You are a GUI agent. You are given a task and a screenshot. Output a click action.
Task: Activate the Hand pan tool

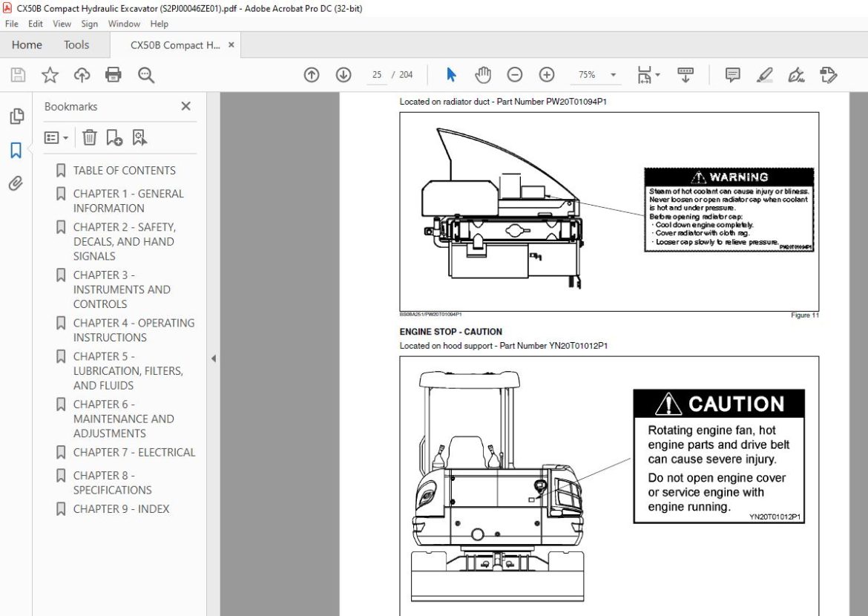tap(483, 75)
